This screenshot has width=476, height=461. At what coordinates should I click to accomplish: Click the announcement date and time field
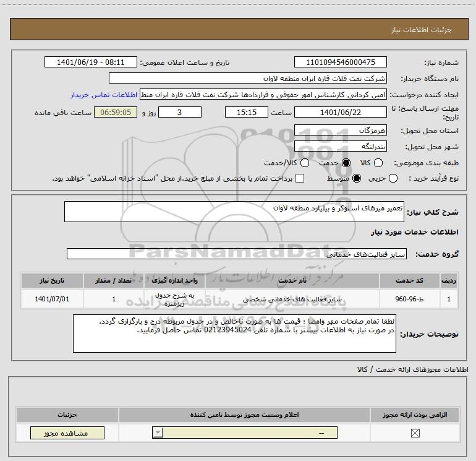91,62
